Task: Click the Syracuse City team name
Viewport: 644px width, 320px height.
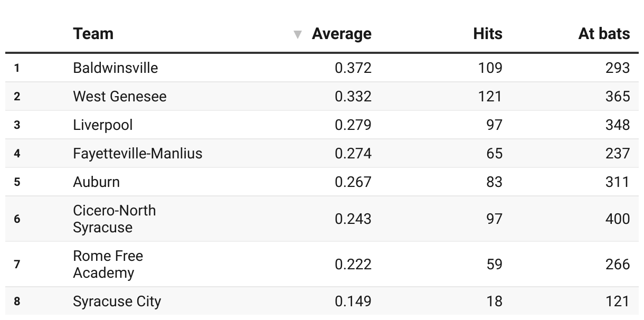Action: click(x=117, y=302)
